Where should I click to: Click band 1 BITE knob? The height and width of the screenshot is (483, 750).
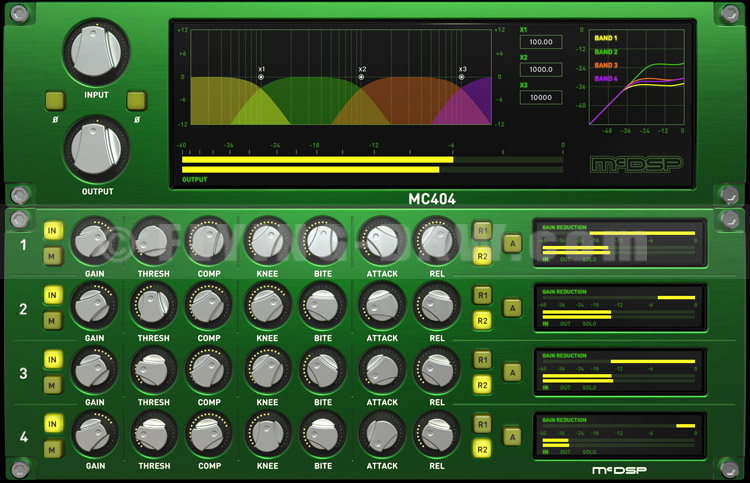(322, 241)
